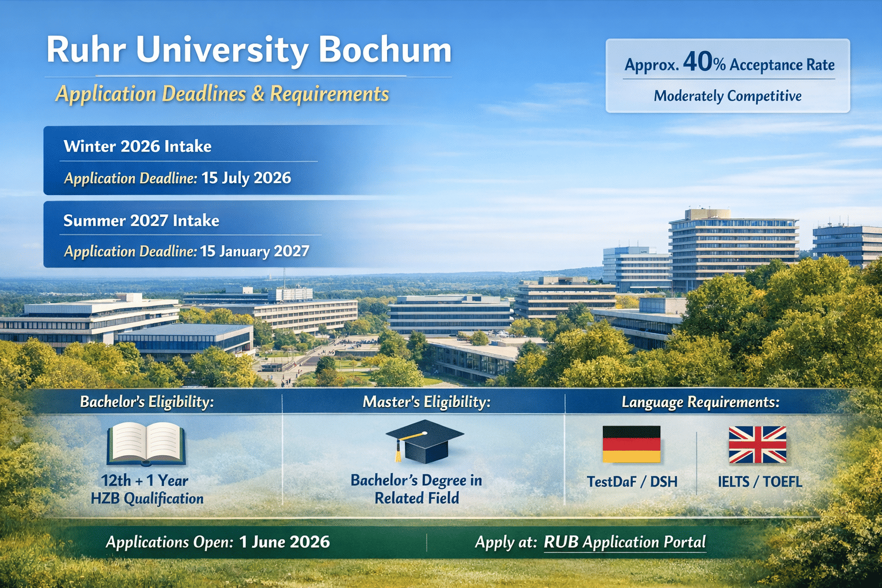Select the German flag icon
Screen dimensions: 882x588
point(631,444)
